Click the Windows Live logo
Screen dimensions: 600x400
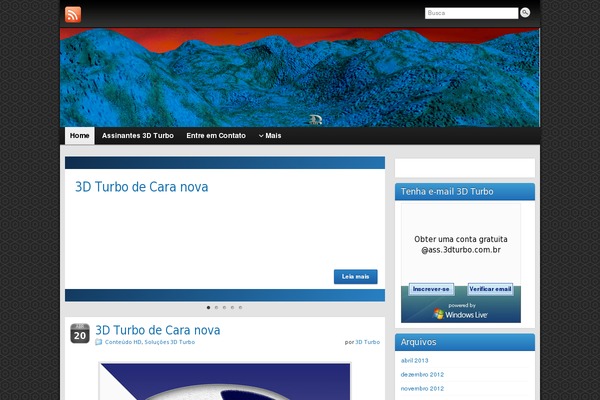[461, 314]
